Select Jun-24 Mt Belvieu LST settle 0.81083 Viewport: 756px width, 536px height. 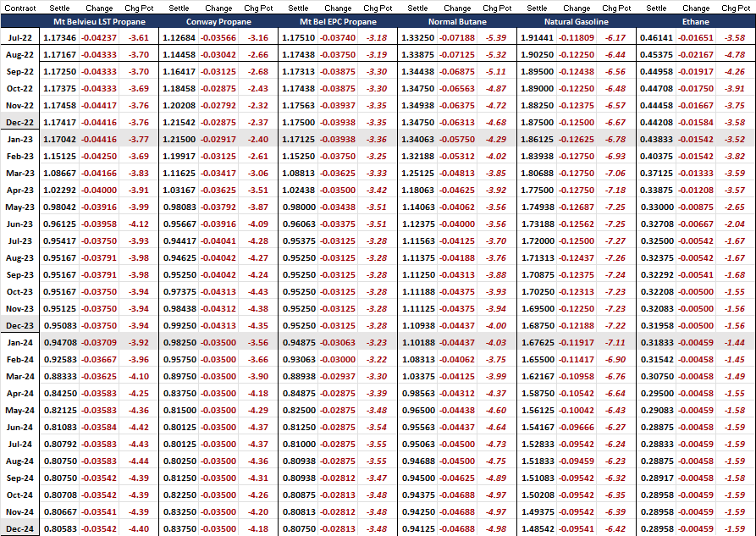coord(60,428)
